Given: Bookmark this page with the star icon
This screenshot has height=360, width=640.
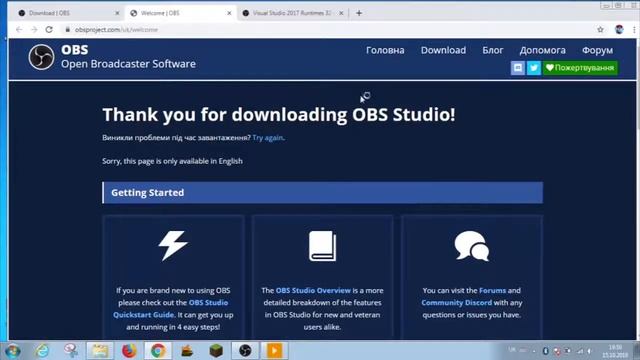Looking at the screenshot, I should [x=600, y=29].
